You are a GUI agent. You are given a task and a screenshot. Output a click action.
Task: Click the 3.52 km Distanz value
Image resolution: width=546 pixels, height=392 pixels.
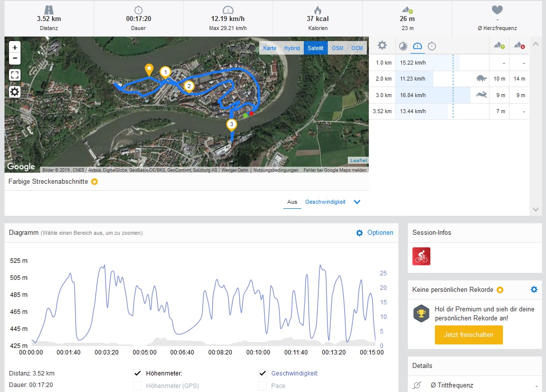tap(49, 19)
